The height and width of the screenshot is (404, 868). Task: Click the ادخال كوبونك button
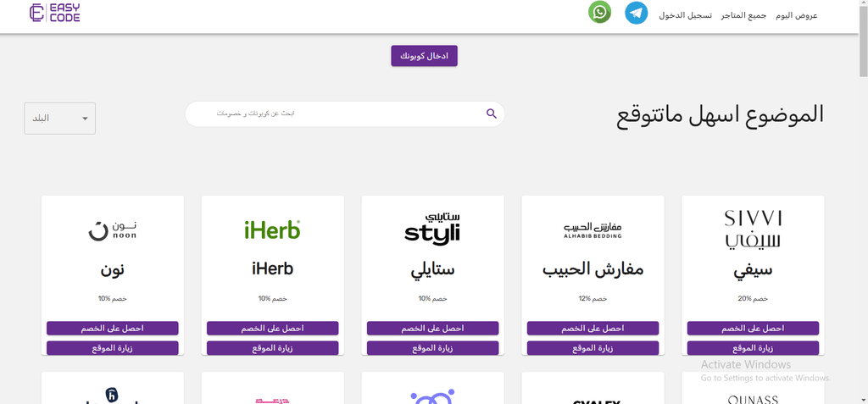pos(424,56)
